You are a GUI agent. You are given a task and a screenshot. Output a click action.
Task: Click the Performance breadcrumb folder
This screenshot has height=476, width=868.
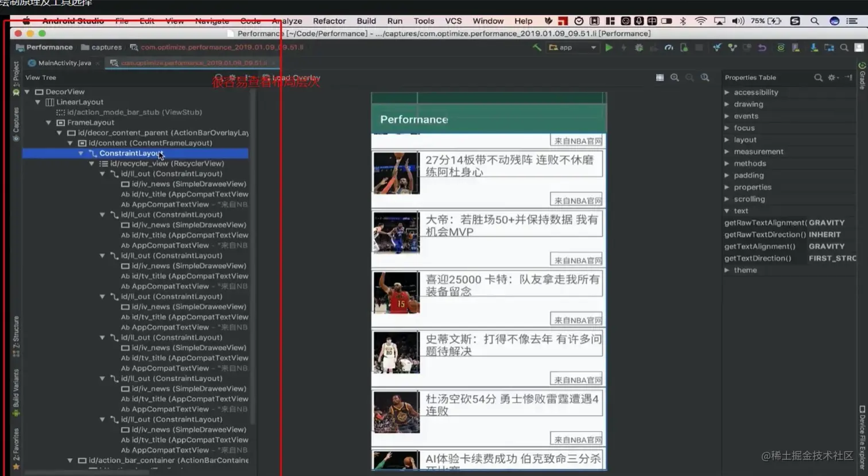click(x=45, y=48)
